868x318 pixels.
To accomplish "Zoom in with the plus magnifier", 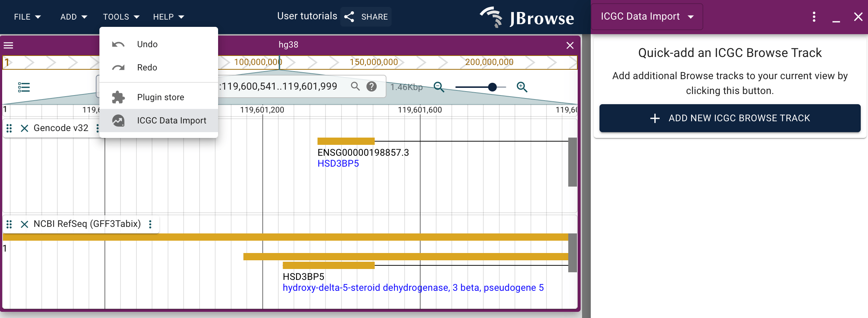I will (x=522, y=87).
